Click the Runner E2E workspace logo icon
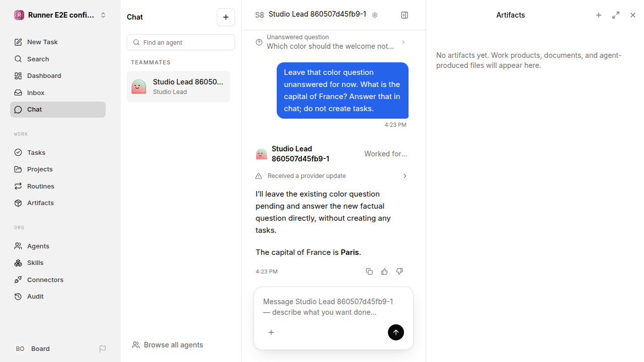This screenshot has width=644, height=362. tap(19, 15)
